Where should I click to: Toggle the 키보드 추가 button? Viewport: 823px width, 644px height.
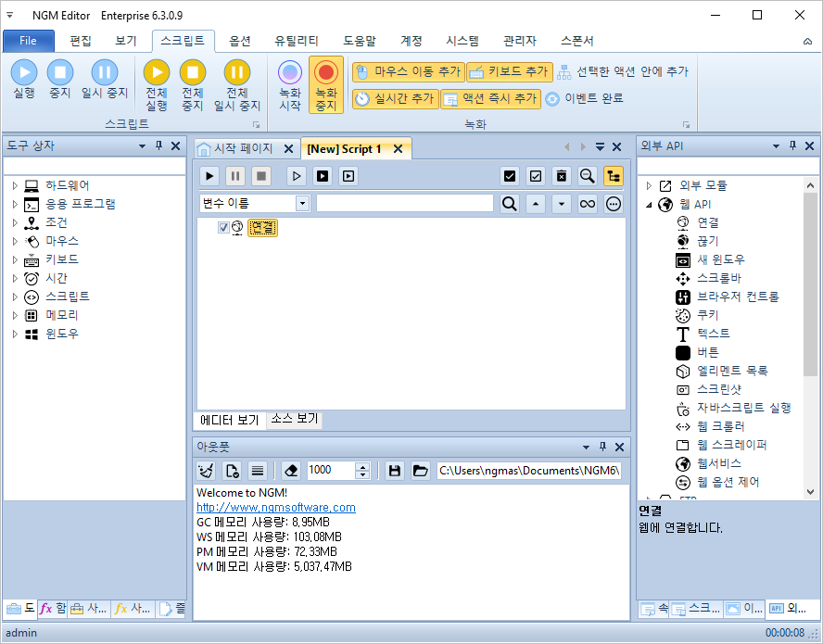pyautogui.click(x=510, y=72)
